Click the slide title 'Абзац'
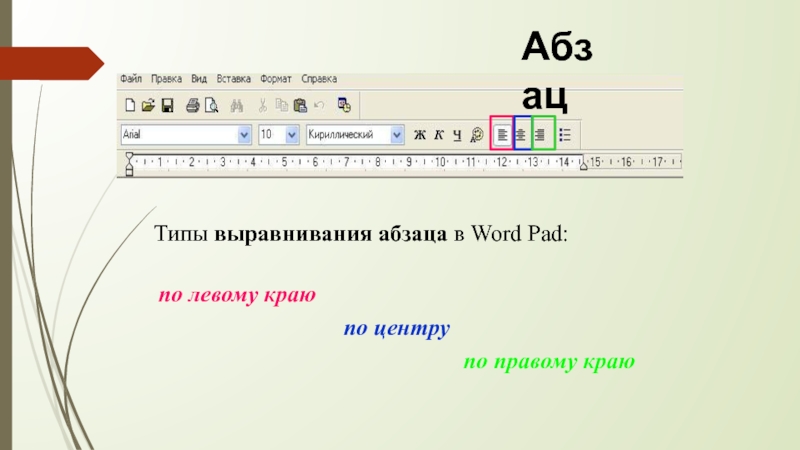 tap(557, 70)
